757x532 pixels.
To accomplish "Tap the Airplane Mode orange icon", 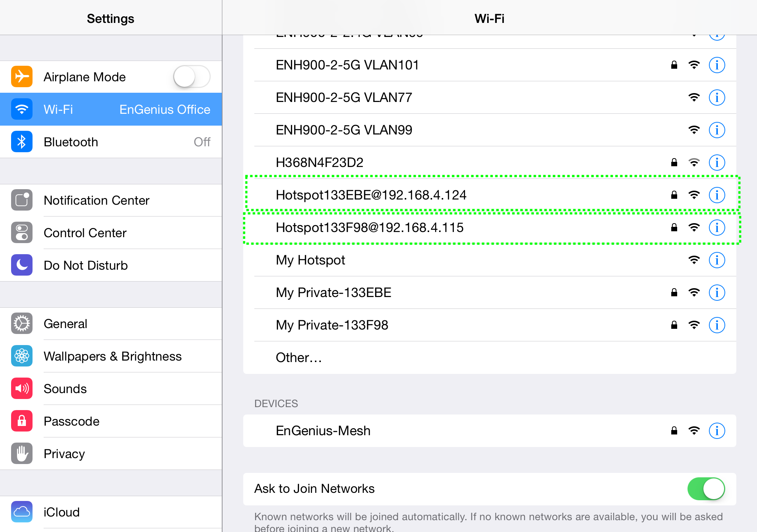I will (22, 76).
